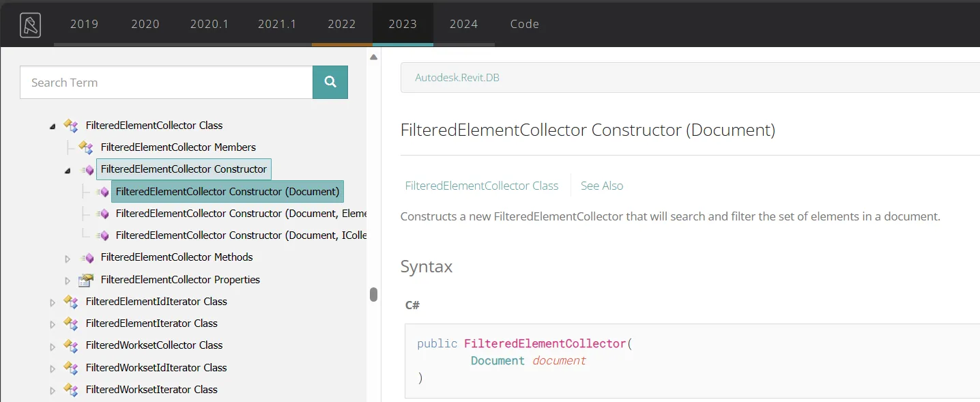Screen dimensions: 980x402
Task: Open FilteredWorksetIterator Class tree row
Action: point(152,390)
